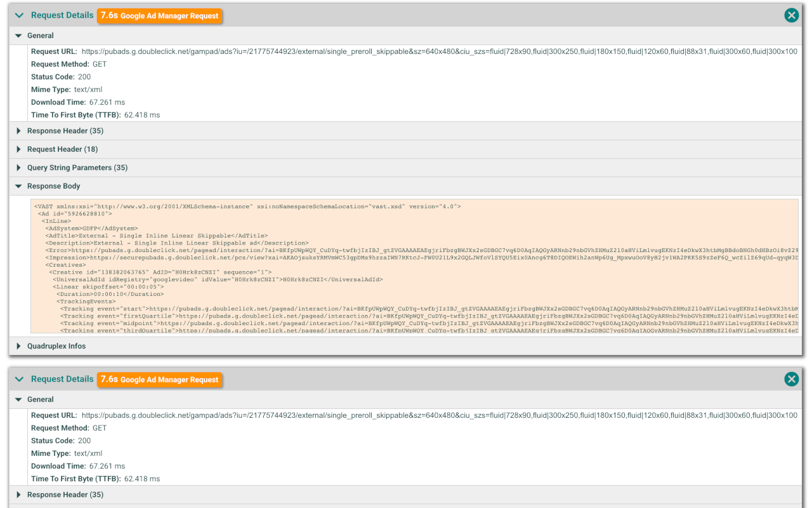Click Request Method GET in first panel
The height and width of the screenshot is (508, 812).
pos(69,64)
